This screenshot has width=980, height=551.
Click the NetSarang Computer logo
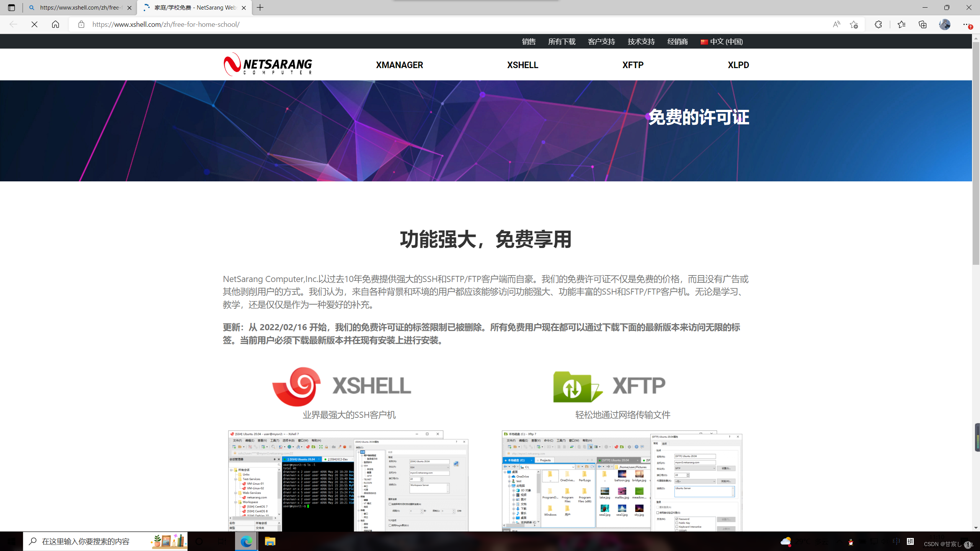pos(268,65)
